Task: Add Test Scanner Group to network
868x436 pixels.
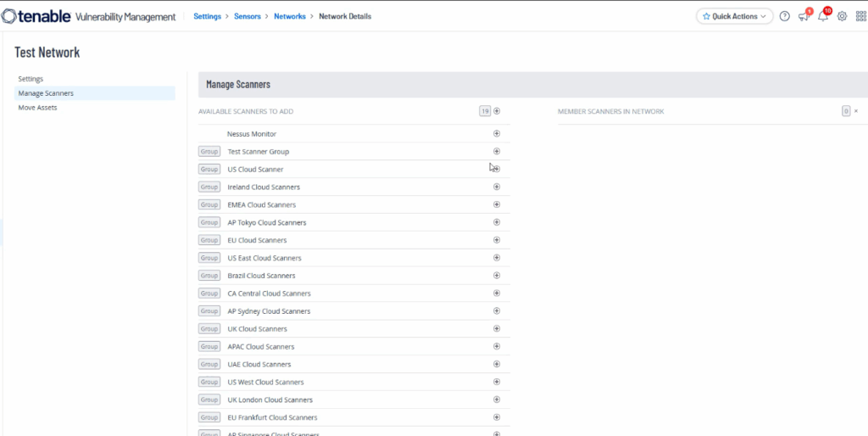Action: pyautogui.click(x=497, y=152)
